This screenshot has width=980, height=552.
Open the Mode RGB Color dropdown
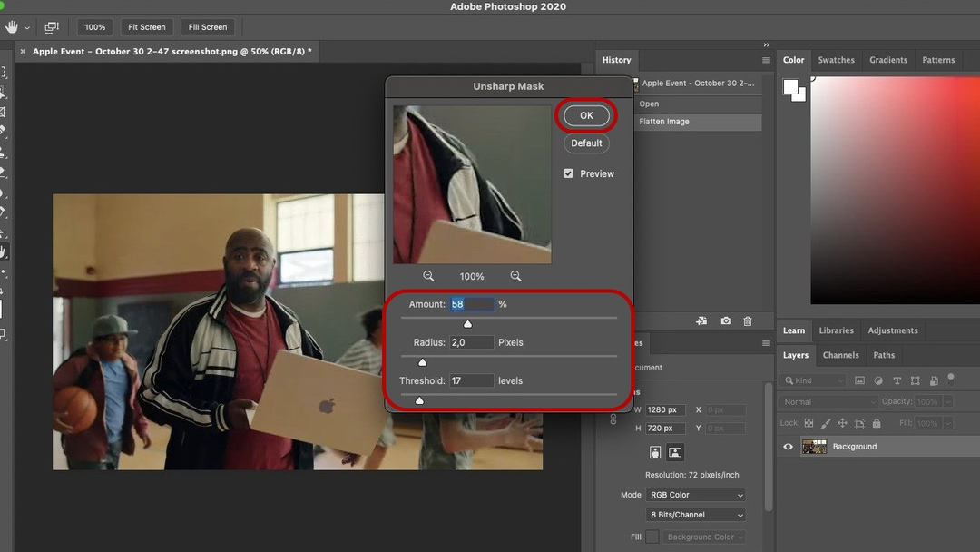click(696, 495)
